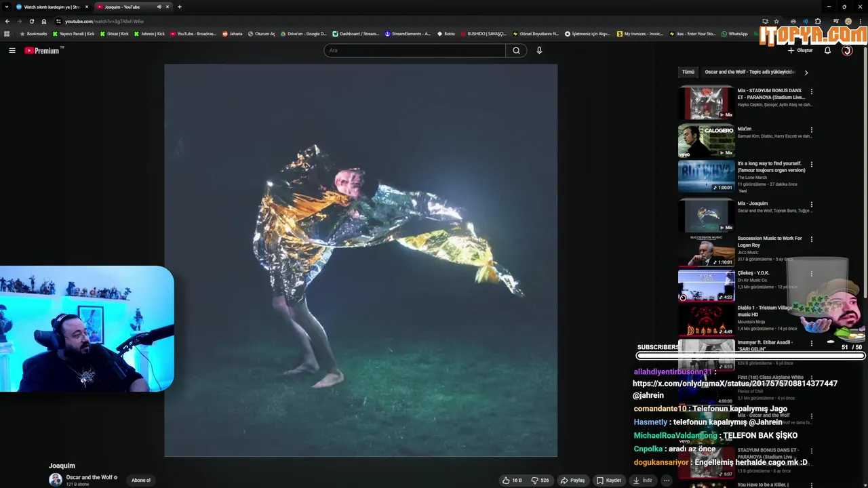Screen dimensions: 868x488
Task: Mute the Joaquim tab audio indicator
Action: 159,7
